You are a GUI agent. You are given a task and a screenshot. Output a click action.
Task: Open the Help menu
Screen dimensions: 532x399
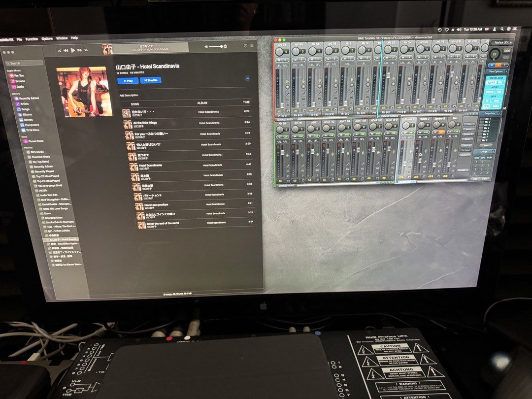click(x=74, y=38)
